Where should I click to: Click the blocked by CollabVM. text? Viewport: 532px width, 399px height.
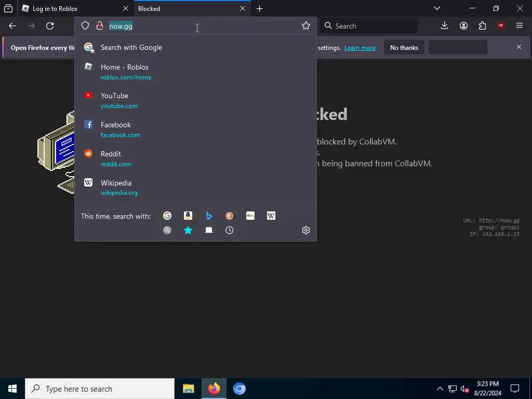coord(356,141)
